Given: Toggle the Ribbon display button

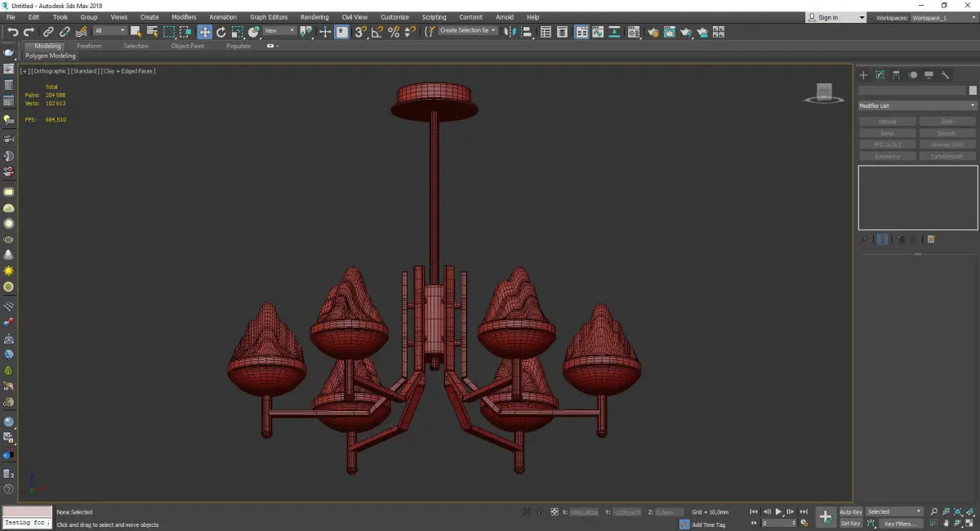Looking at the screenshot, I should [581, 32].
